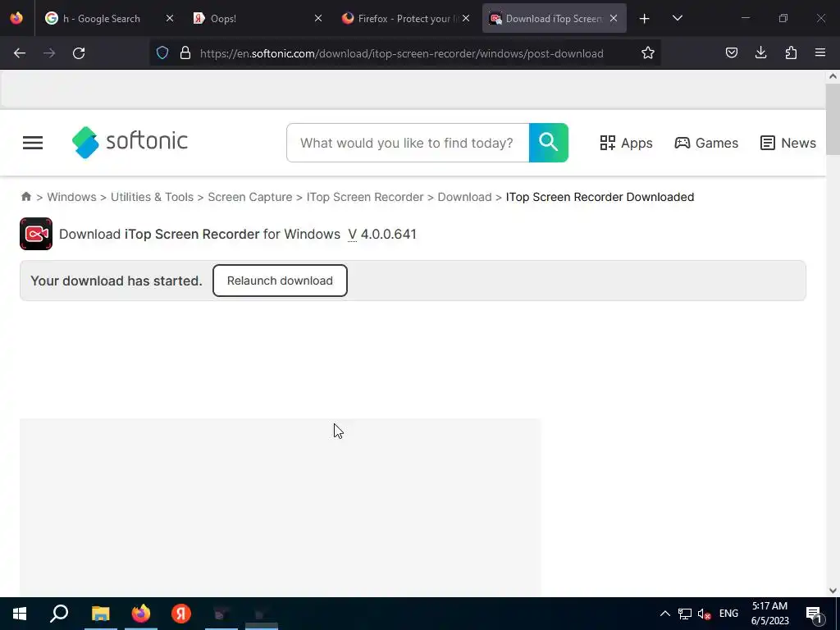The height and width of the screenshot is (630, 840).
Task: Open Firefox application hamburger menu
Action: [820, 53]
